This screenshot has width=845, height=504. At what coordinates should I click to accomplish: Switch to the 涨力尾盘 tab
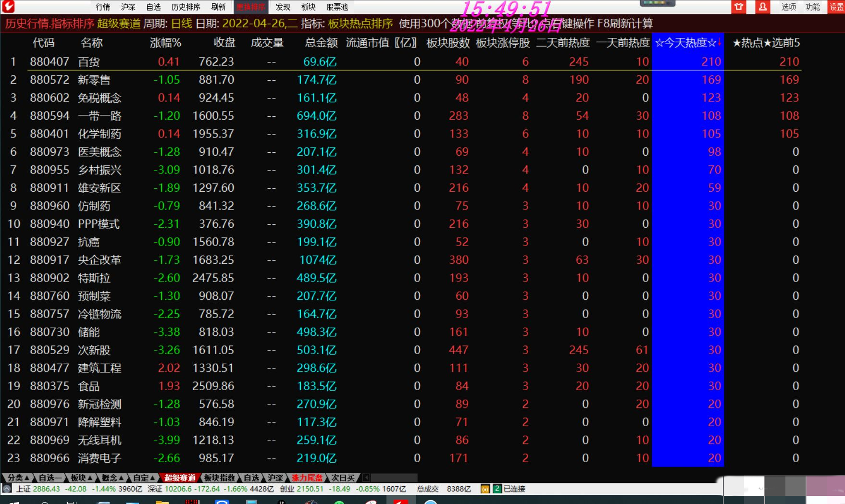pyautogui.click(x=307, y=478)
